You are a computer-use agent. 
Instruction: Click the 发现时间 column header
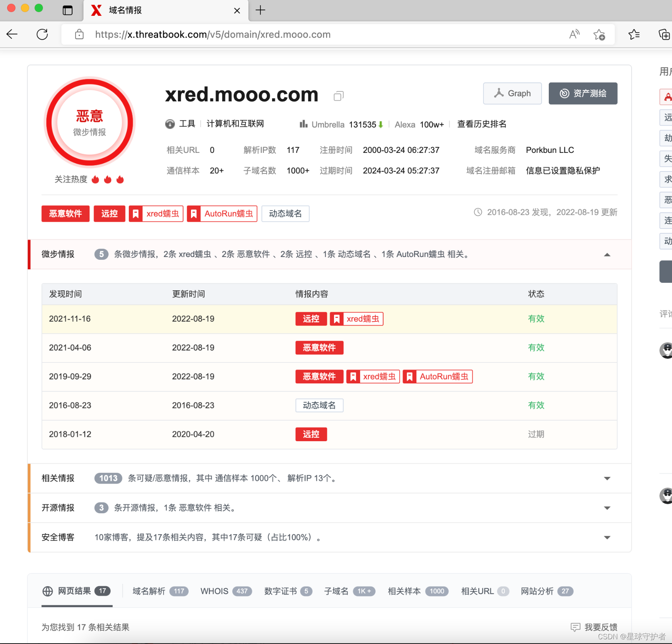coord(65,294)
